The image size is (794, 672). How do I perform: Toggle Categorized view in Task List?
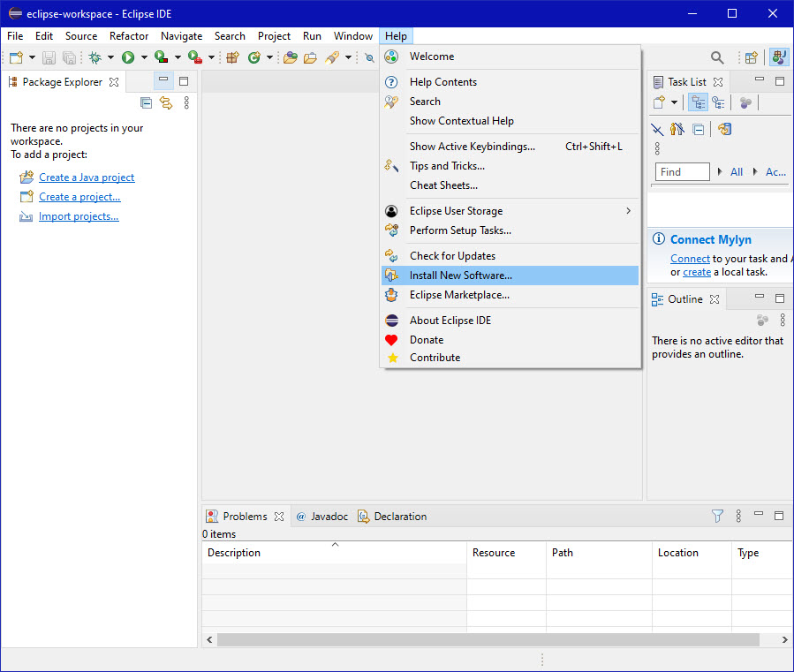[698, 103]
